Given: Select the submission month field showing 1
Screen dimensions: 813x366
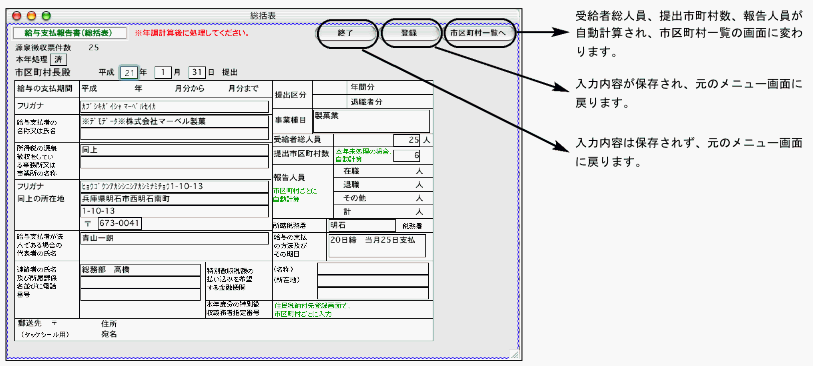Looking at the screenshot, I should (163, 72).
